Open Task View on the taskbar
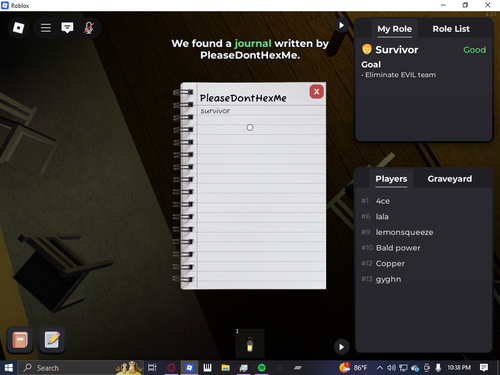The image size is (500, 375). (152, 368)
